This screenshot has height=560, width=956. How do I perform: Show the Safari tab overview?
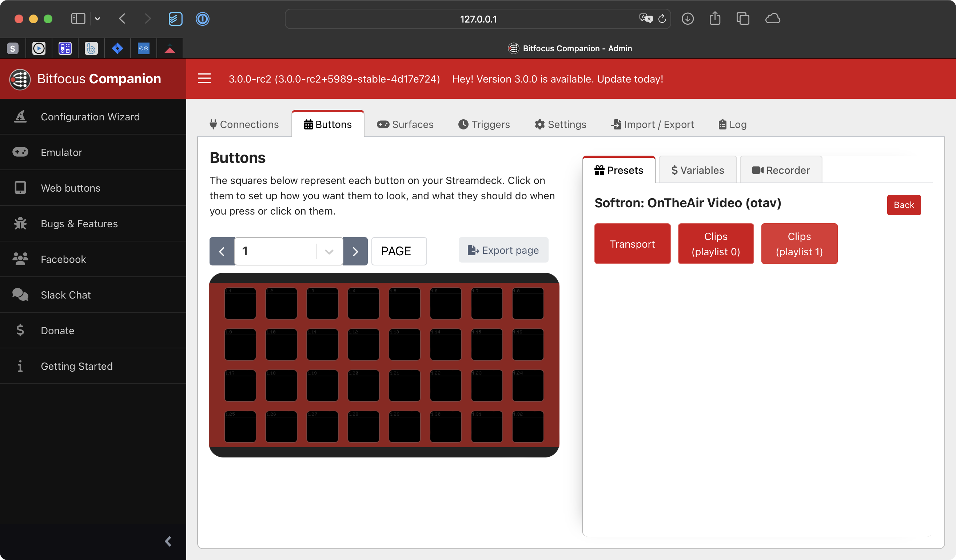coord(743,19)
